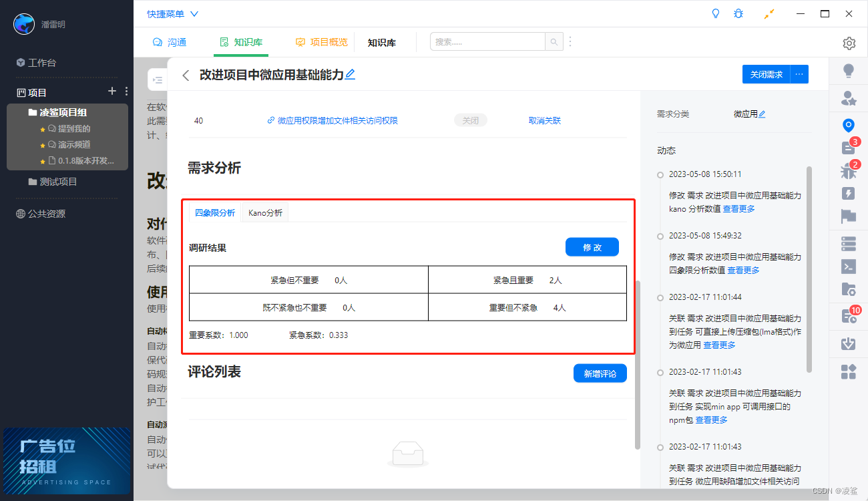Open the apps grid icon in sidebar

pos(849,371)
